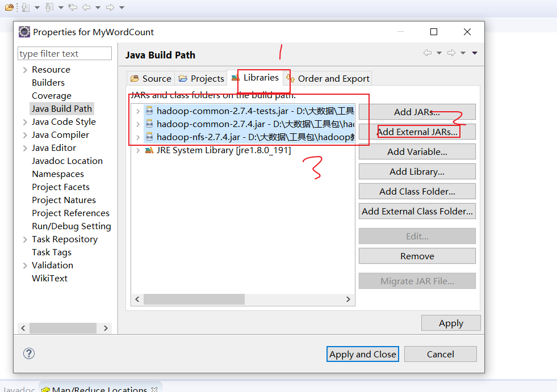Viewport: 557px width, 392px height.
Task: Click the hadoop-nfs-2.7.4.jar jar icon
Action: [149, 137]
